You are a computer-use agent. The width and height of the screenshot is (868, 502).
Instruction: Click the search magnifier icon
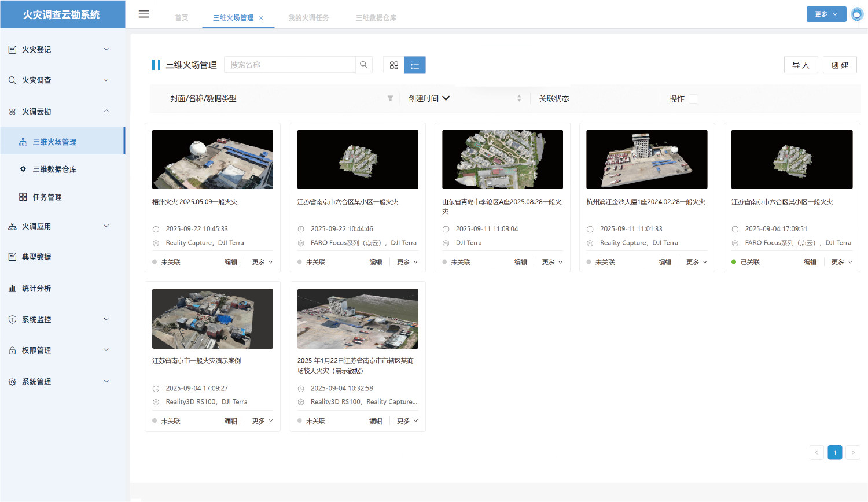point(363,65)
